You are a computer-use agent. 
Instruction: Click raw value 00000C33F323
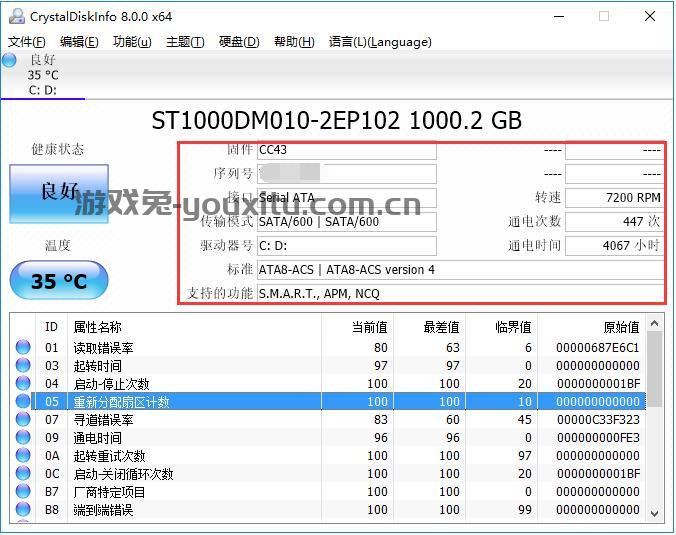click(598, 420)
